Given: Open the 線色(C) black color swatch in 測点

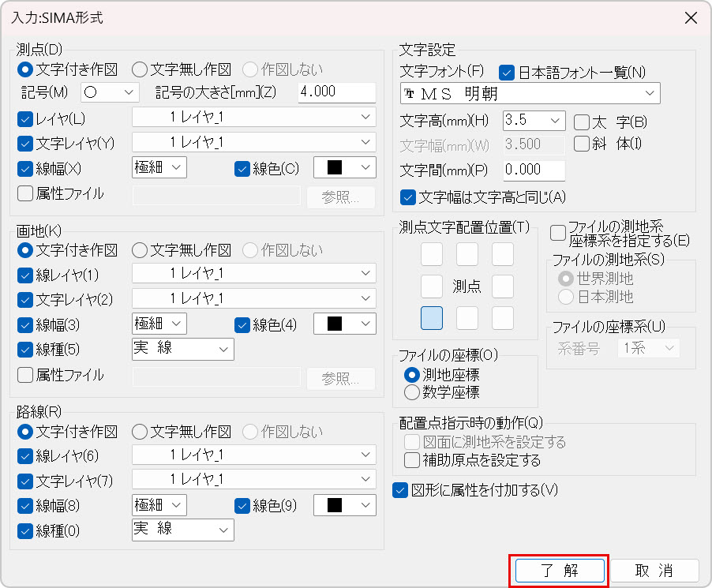Looking at the screenshot, I should tap(344, 167).
